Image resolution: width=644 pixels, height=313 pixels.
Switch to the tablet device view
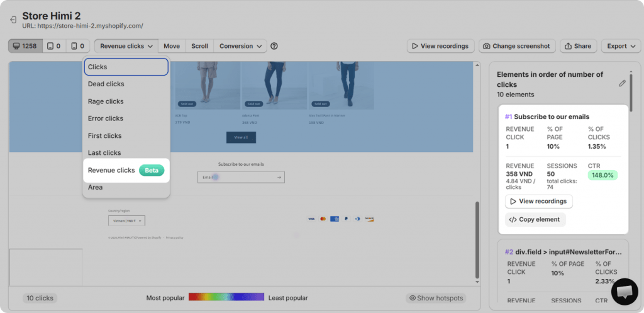(53, 46)
